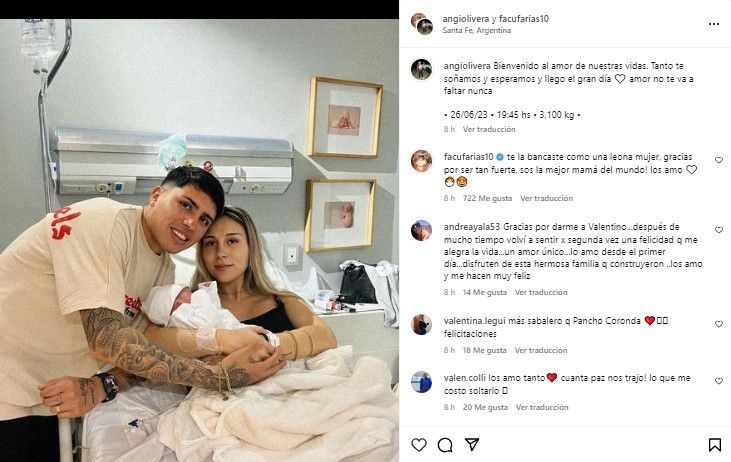Open facufarias10's profile picture in the comments
Image resolution: width=731 pixels, height=462 pixels.
pos(421,161)
